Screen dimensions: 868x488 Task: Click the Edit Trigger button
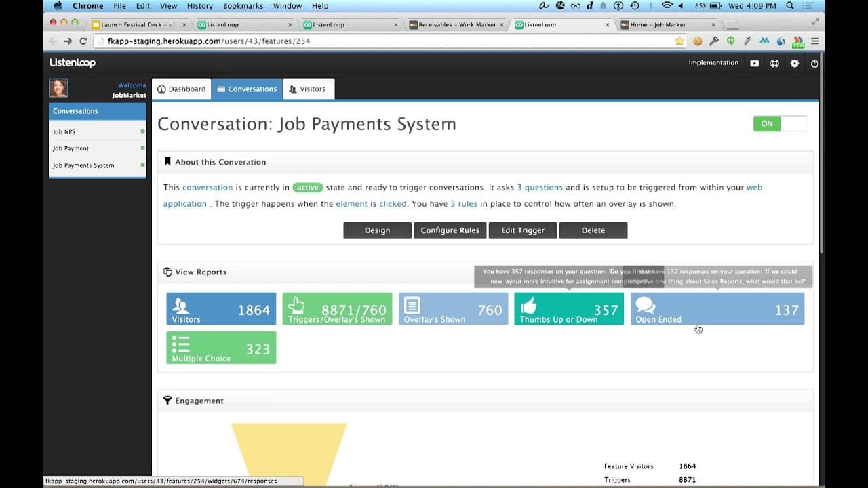[x=523, y=230]
